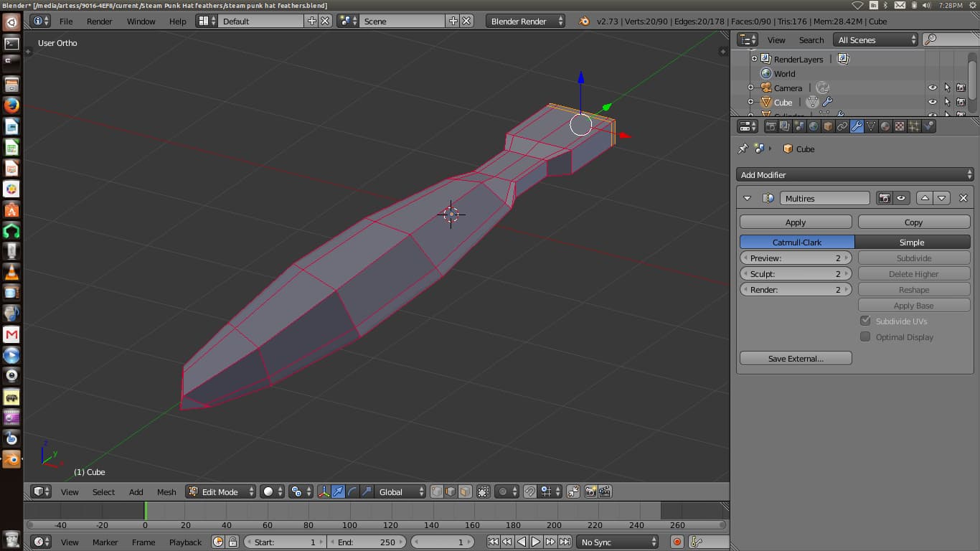Toggle viewport visibility for the Camera object
980x551 pixels.
click(x=931, y=88)
